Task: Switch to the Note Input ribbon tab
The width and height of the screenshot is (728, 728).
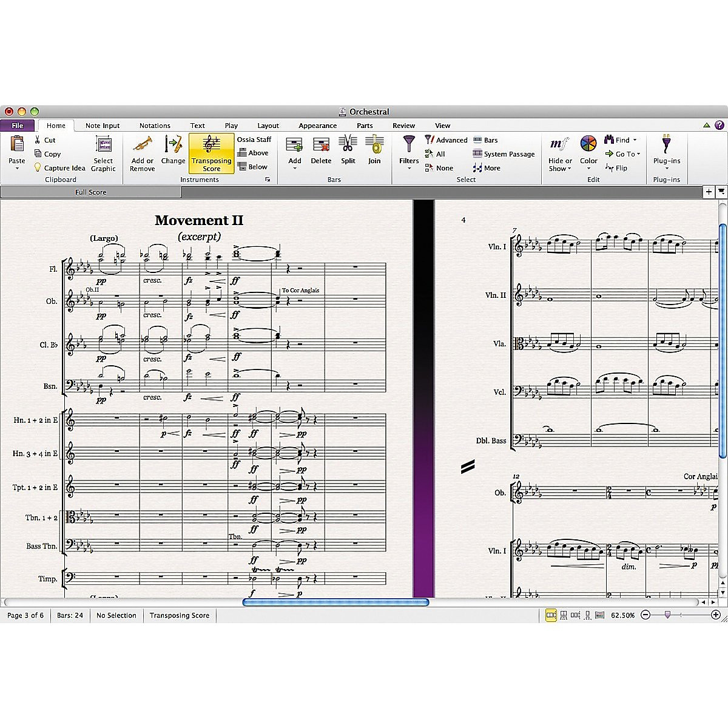Action: (x=102, y=126)
